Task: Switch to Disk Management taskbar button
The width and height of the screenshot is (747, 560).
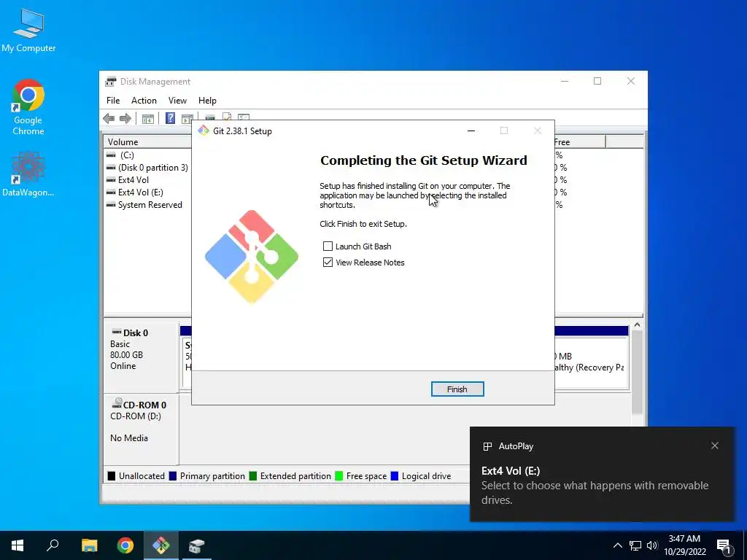Action: (x=196, y=545)
